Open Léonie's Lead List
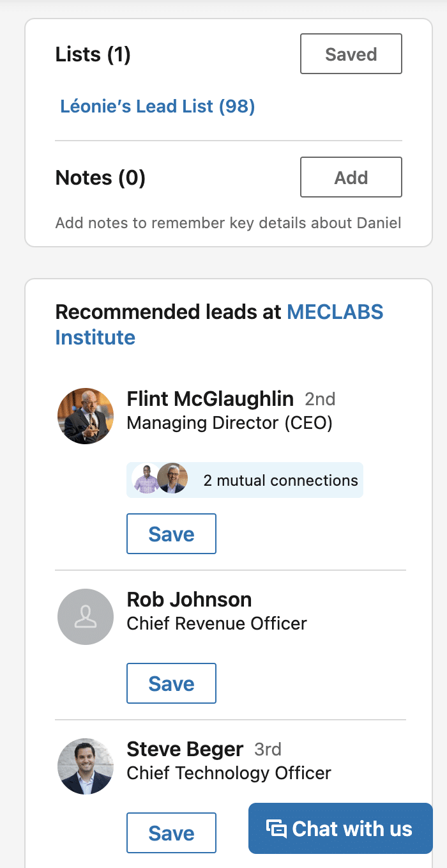The height and width of the screenshot is (868, 447). (x=156, y=106)
